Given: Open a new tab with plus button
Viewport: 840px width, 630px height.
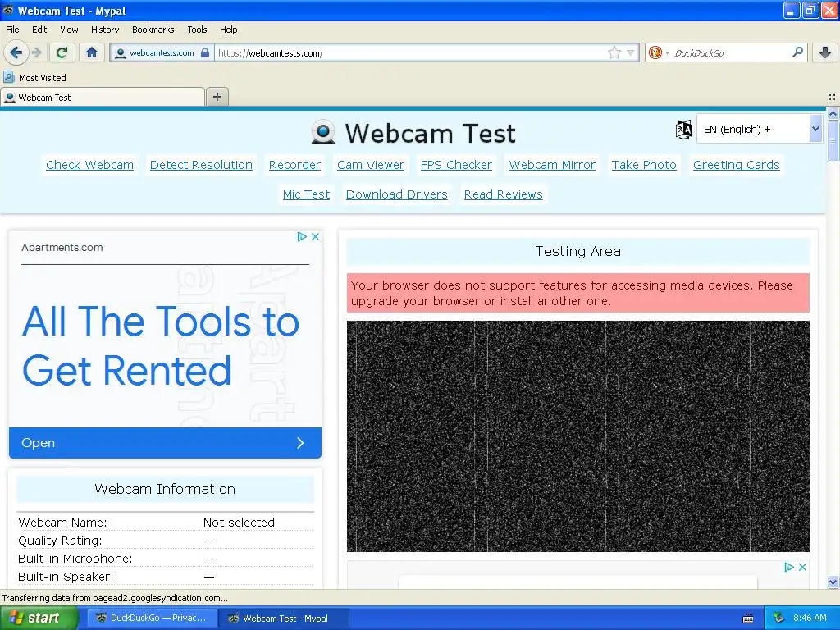Looking at the screenshot, I should pyautogui.click(x=217, y=97).
